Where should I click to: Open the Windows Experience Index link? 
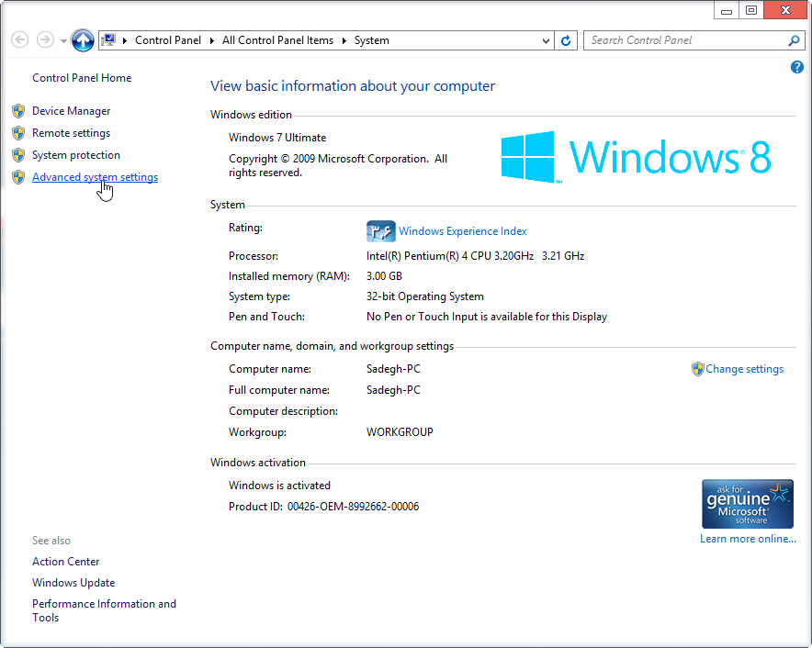pyautogui.click(x=462, y=230)
